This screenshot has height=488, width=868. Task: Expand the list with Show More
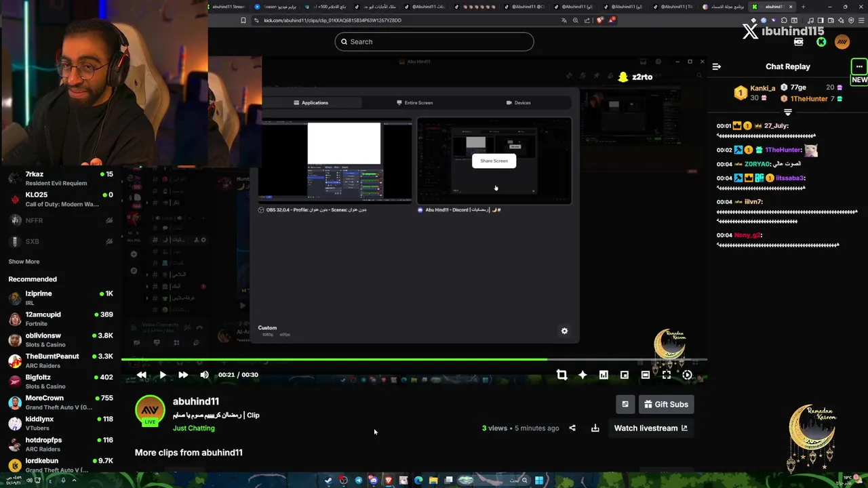[24, 262]
